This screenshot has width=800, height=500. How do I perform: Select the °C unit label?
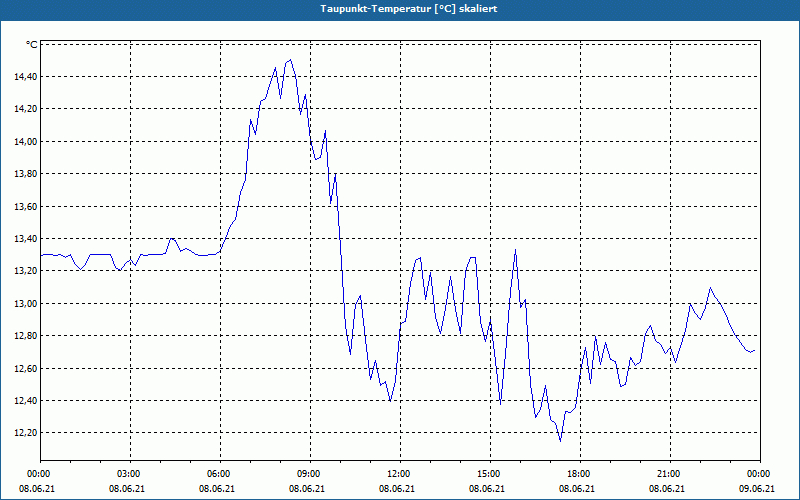coord(32,45)
